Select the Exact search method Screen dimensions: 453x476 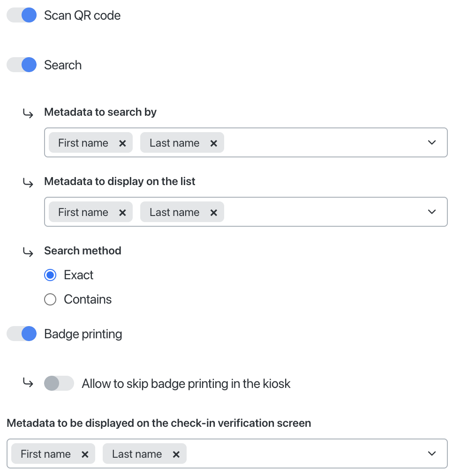[x=50, y=275]
